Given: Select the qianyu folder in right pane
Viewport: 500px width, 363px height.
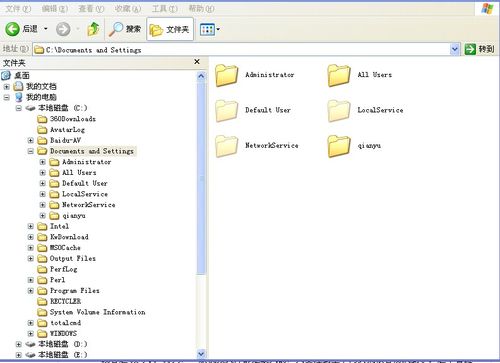Looking at the screenshot, I should [x=339, y=146].
